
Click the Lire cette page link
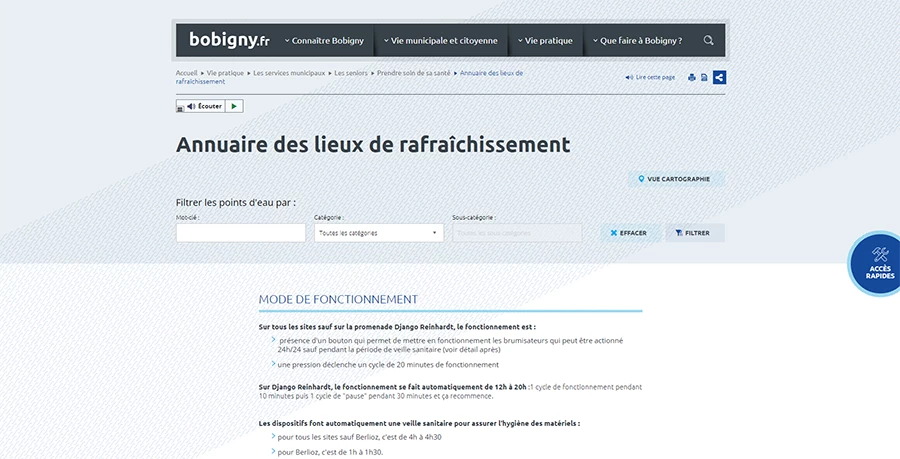(650, 77)
